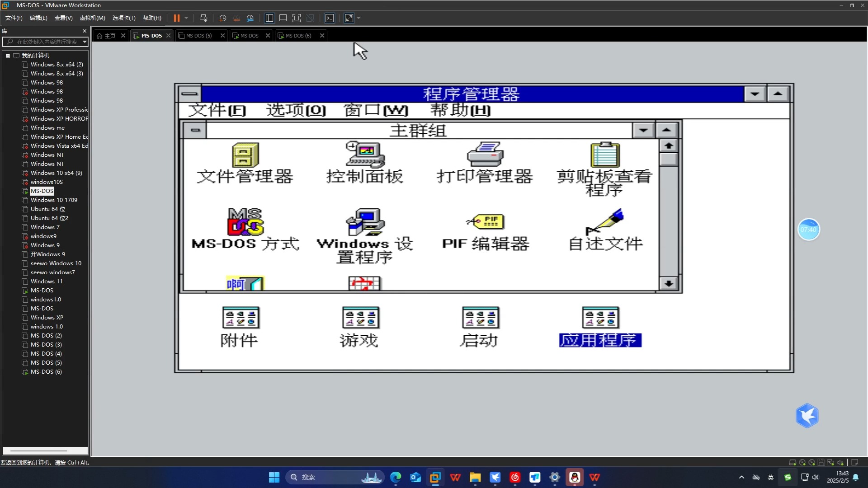The image size is (868, 488).
Task: Click the sound card status icon
Action: 840,462
